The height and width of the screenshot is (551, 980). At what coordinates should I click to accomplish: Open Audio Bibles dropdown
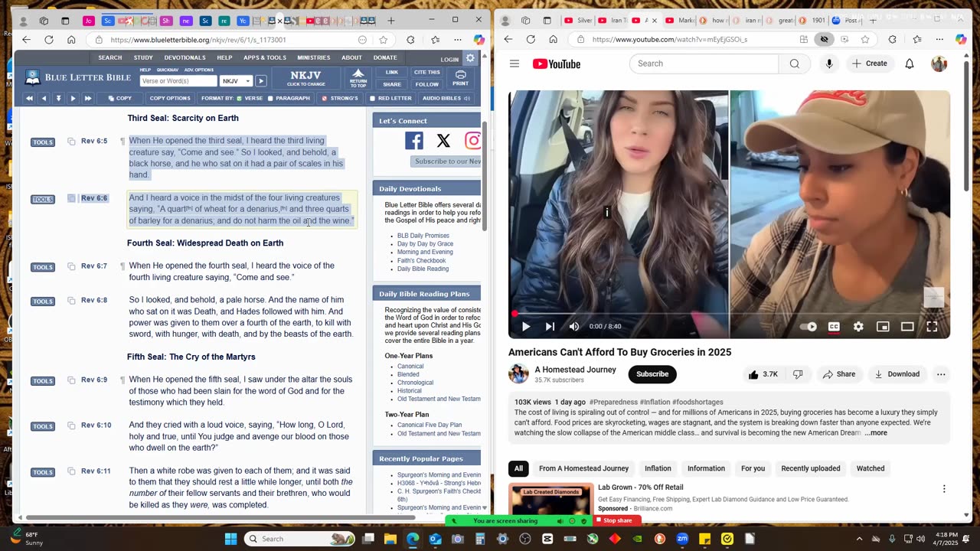point(446,98)
